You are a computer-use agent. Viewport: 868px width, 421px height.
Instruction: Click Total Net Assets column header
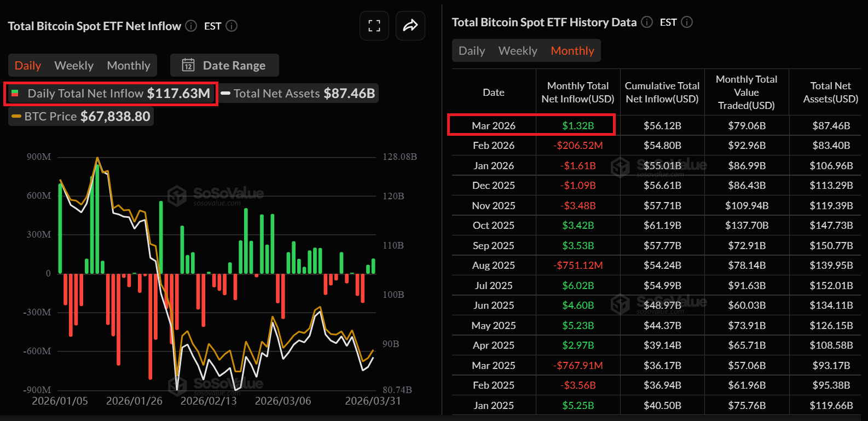830,93
